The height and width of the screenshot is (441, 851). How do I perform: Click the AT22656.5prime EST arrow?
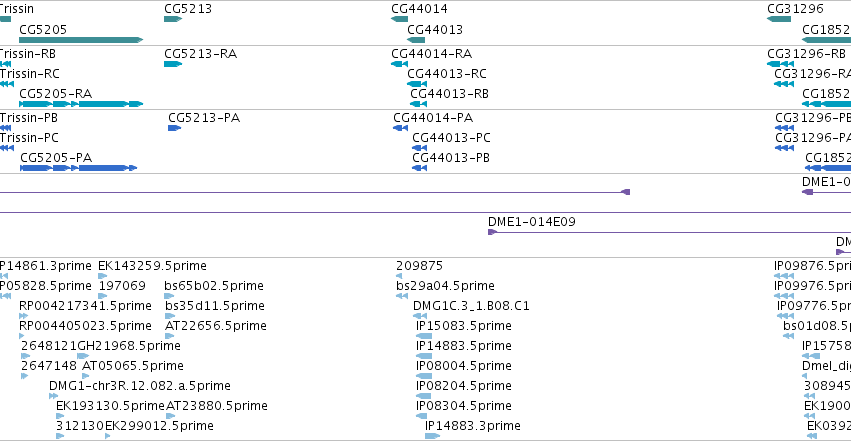point(169,336)
